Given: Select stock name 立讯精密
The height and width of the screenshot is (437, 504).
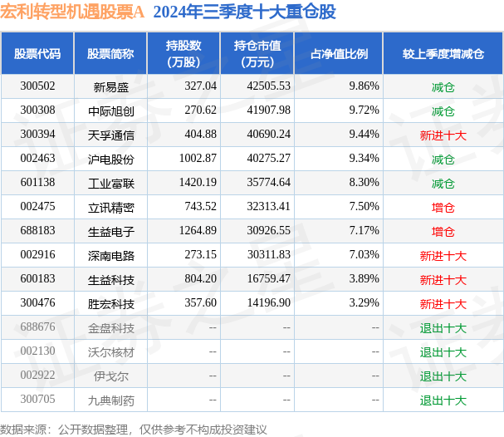Looking at the screenshot, I should pos(111,208).
